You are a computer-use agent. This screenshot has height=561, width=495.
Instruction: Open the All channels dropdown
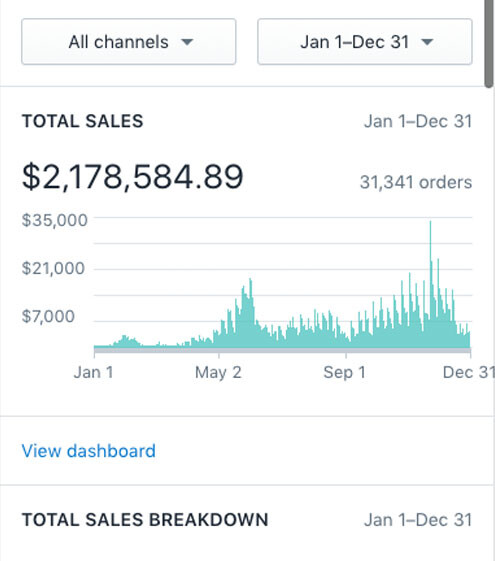128,42
